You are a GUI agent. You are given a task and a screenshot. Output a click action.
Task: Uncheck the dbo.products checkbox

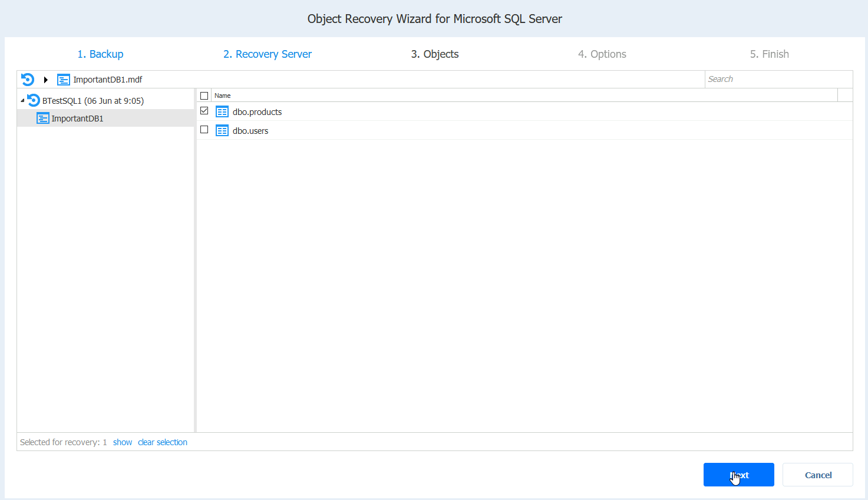click(204, 111)
